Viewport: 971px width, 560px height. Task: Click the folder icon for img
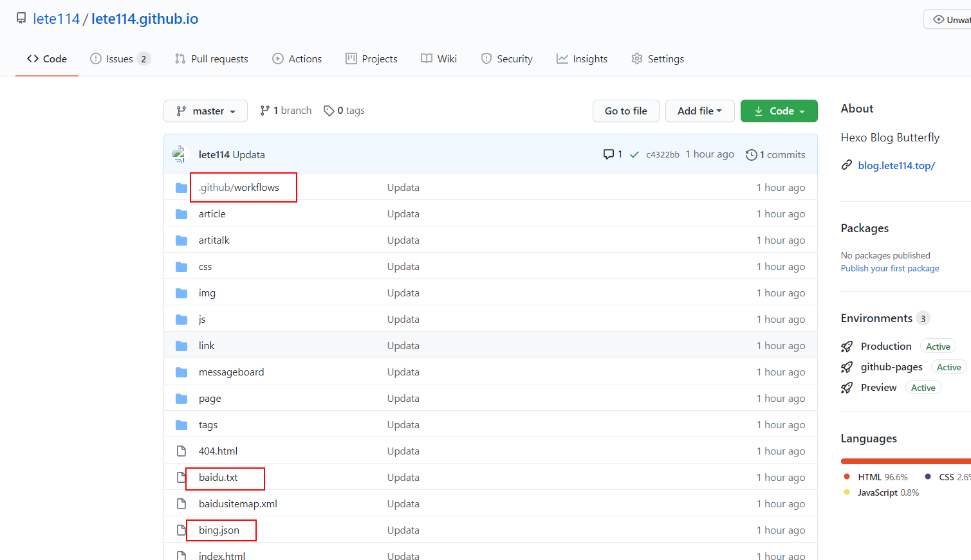181,293
